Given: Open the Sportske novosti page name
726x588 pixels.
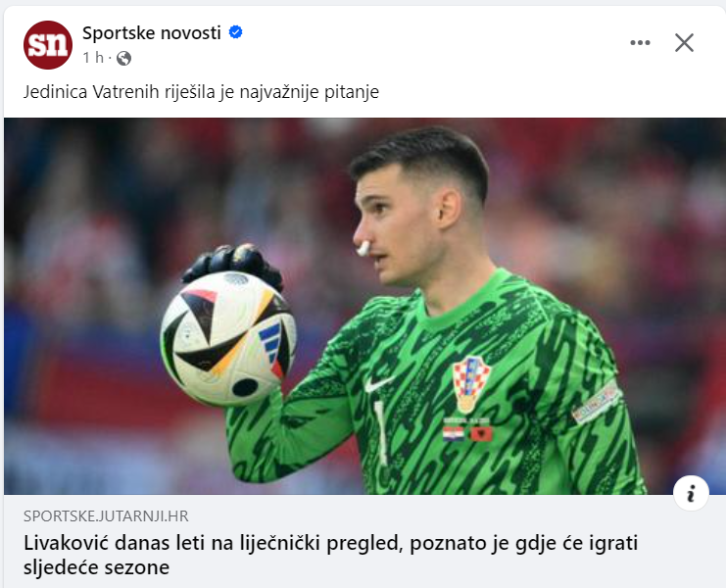Looking at the screenshot, I should click(152, 33).
